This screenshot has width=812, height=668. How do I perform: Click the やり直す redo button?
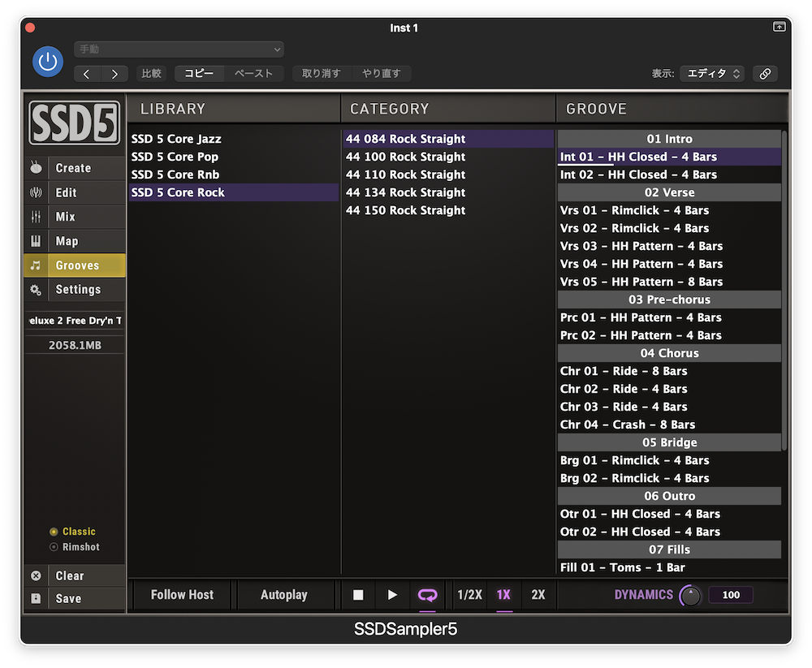pos(382,74)
